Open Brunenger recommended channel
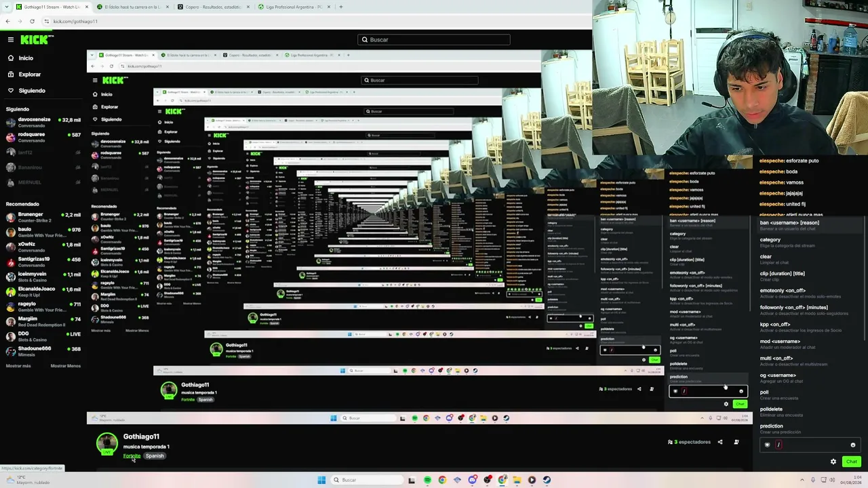Image resolution: width=868 pixels, height=488 pixels. click(x=43, y=218)
